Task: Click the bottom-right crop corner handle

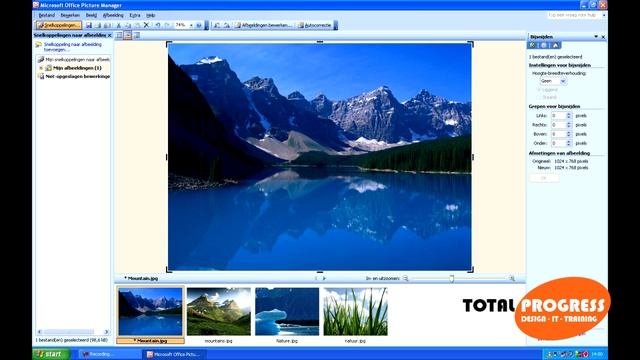Action: click(471, 270)
